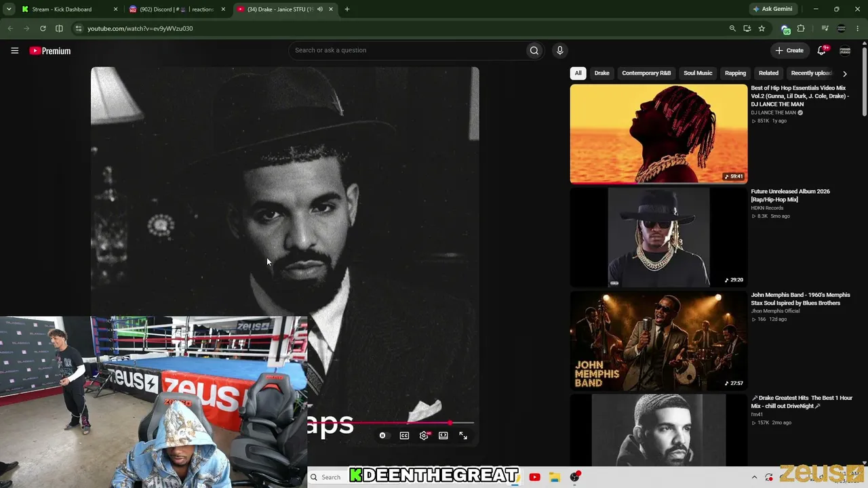This screenshot has height=488, width=868.
Task: Start voice search with the microphone
Action: tap(559, 50)
